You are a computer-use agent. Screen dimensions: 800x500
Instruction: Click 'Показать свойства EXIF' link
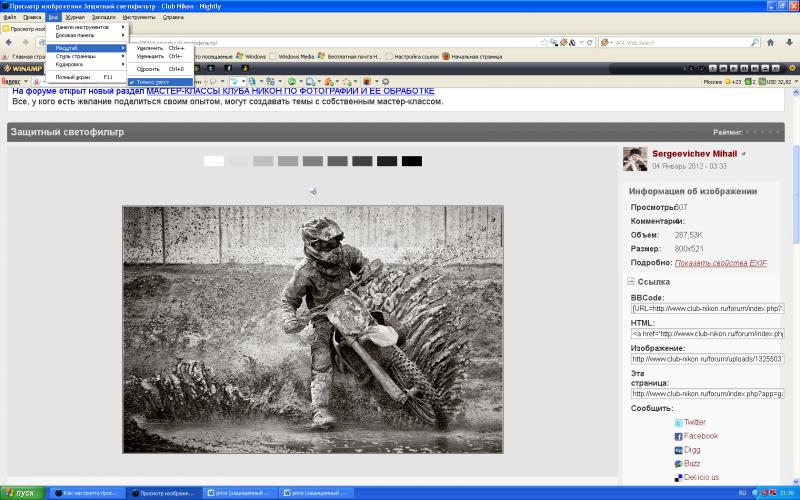720,263
